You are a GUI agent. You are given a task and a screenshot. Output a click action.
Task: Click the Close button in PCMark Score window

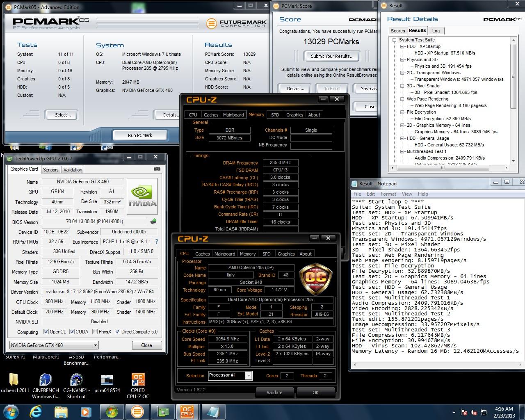370,107
